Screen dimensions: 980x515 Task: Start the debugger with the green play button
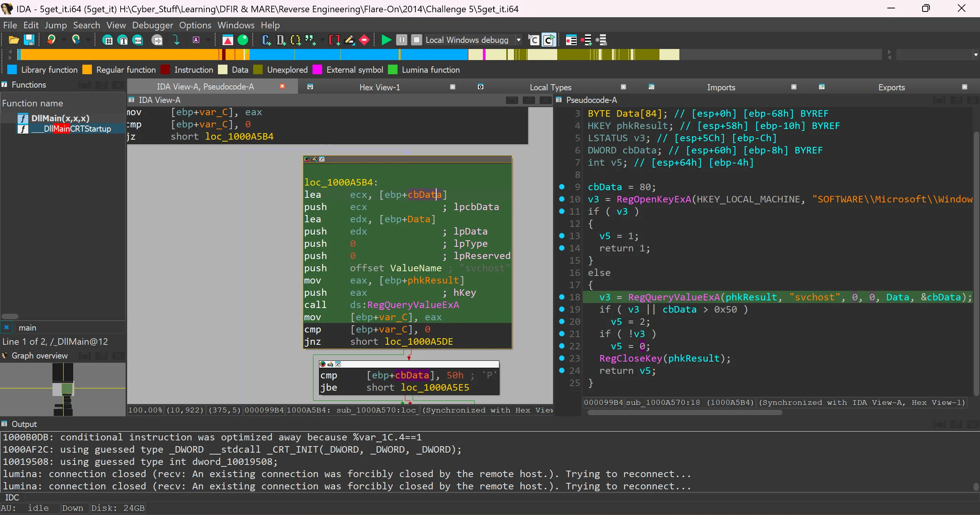click(x=386, y=40)
